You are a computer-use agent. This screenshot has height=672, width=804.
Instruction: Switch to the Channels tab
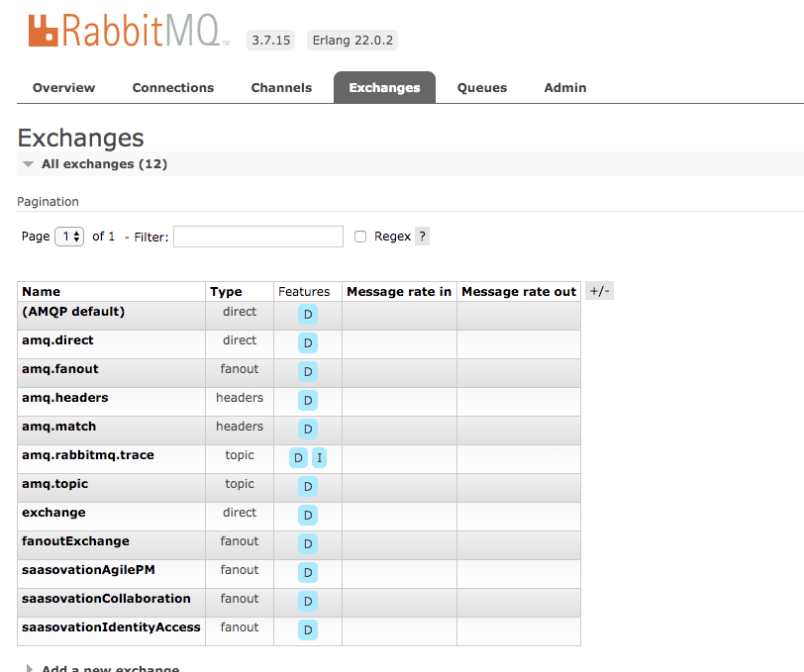tap(281, 88)
